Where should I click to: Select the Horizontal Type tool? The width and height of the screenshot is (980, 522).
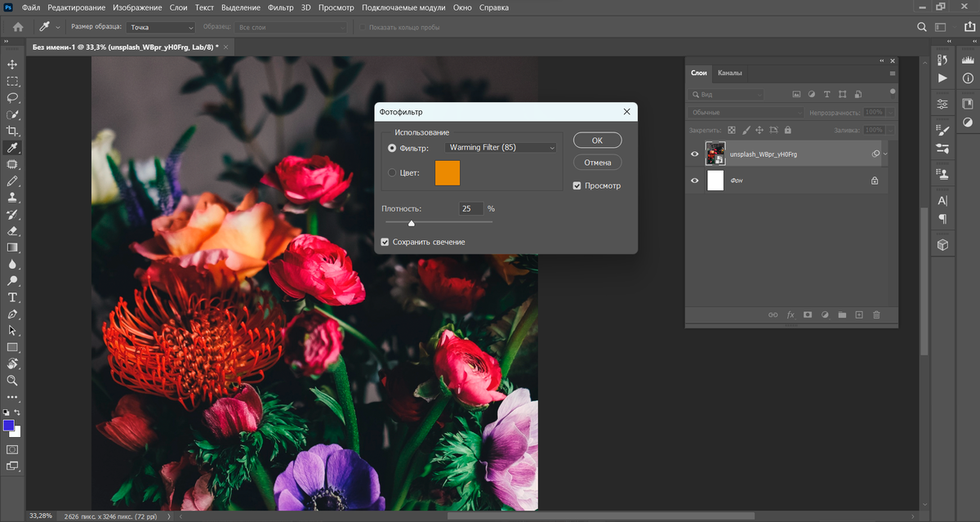tap(12, 297)
